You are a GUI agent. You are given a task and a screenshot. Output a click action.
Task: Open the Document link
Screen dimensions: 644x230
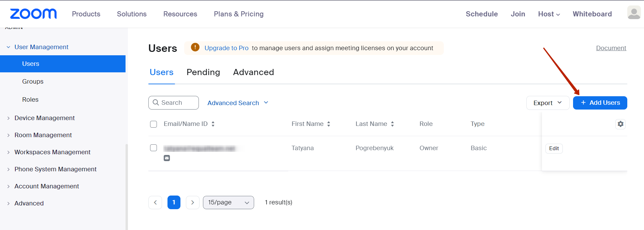[x=611, y=48]
